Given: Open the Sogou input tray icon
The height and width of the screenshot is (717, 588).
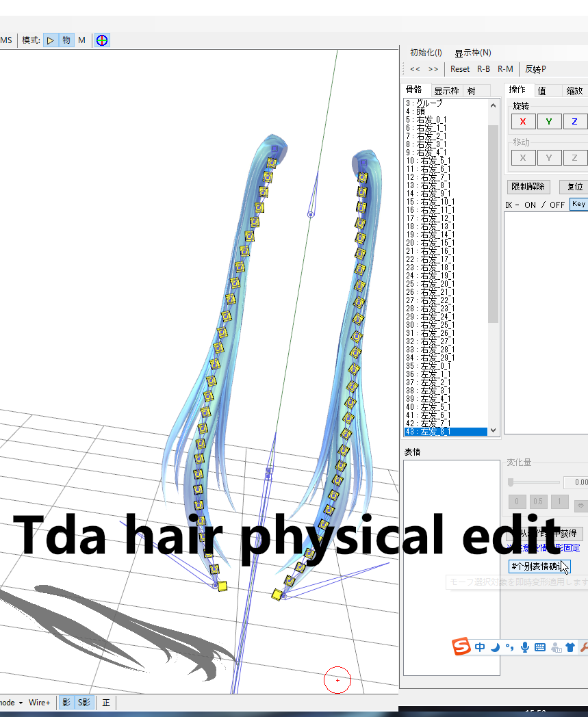Looking at the screenshot, I should point(461,647).
